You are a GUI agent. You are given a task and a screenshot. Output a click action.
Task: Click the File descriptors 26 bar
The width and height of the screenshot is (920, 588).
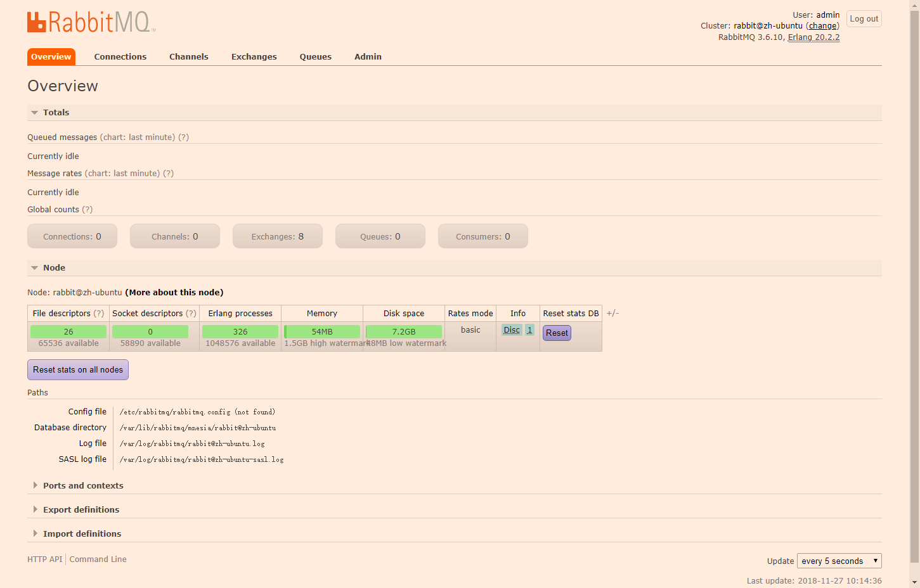click(68, 331)
